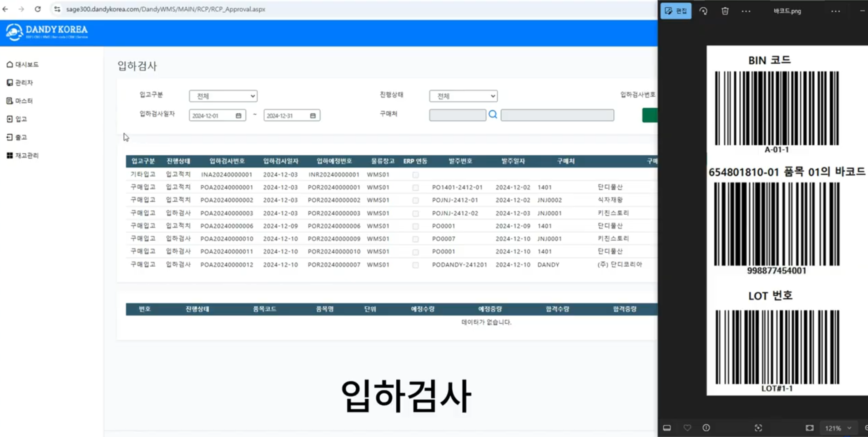Toggle ERP 연동 checkbox for POA20240000010
The width and height of the screenshot is (868, 437).
415,239
